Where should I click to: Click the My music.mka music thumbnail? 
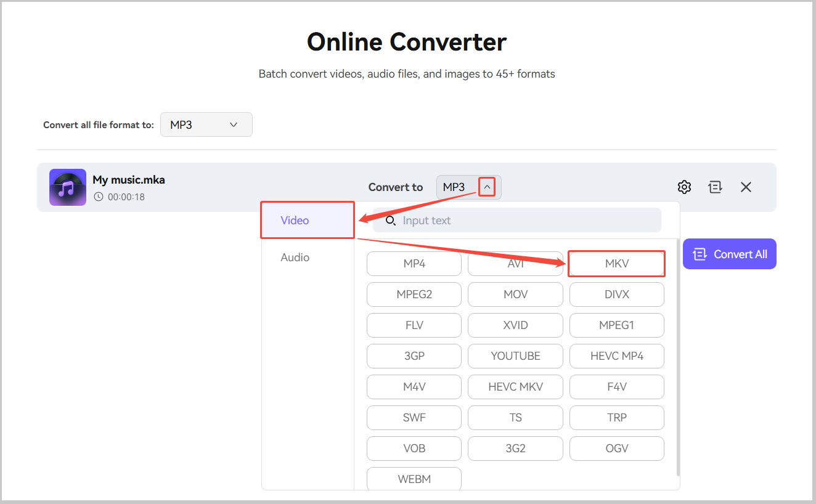coord(68,187)
